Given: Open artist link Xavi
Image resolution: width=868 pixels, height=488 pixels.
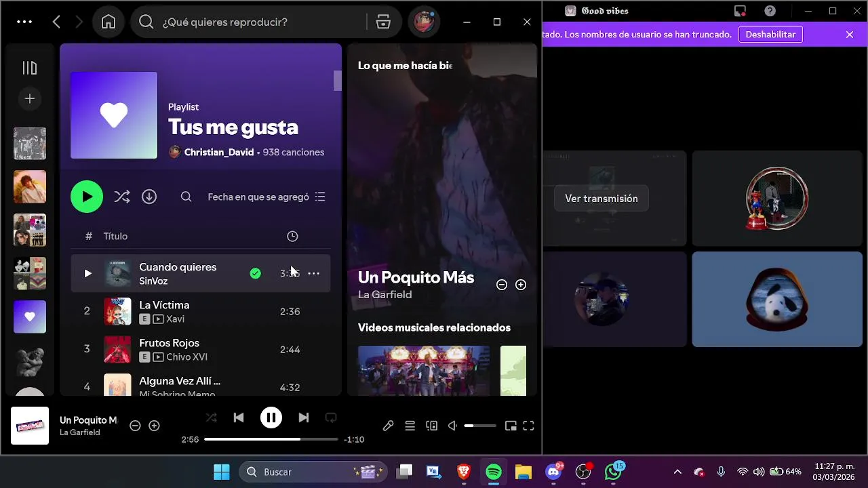Looking at the screenshot, I should pyautogui.click(x=175, y=319).
